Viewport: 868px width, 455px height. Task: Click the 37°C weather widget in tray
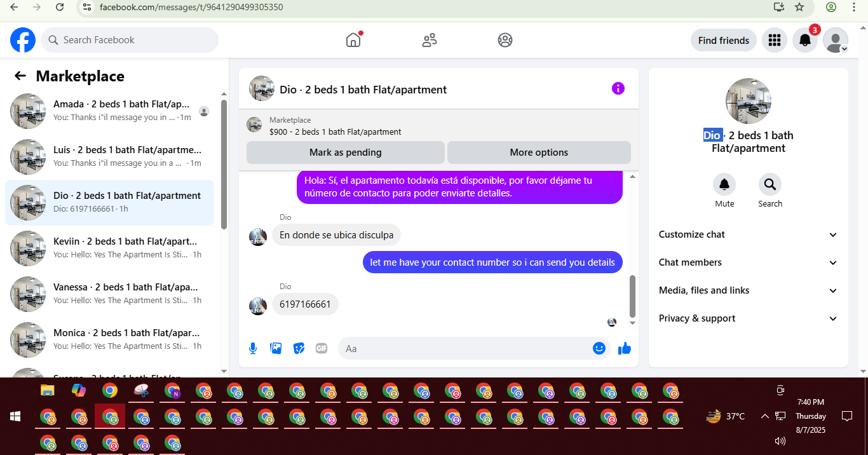[725, 416]
